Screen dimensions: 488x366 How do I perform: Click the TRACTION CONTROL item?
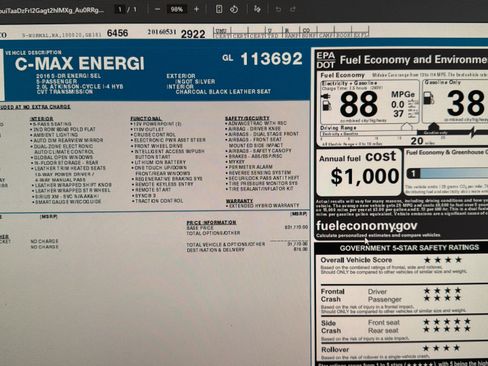pyautogui.click(x=159, y=201)
